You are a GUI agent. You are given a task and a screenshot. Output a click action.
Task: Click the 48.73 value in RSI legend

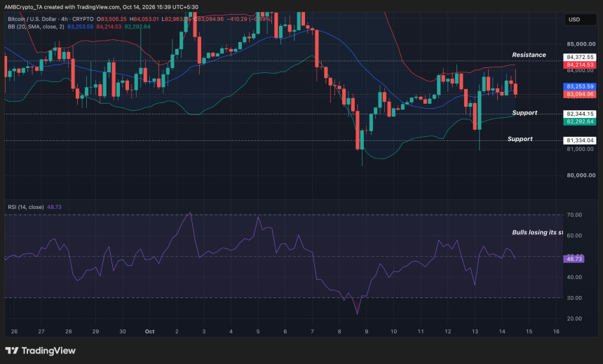pos(54,207)
